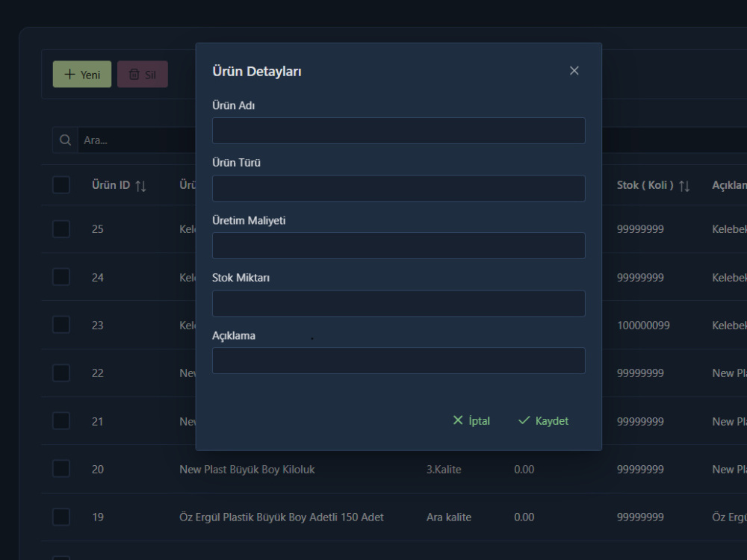This screenshot has width=747, height=560.
Task: Click the Ürün Detayları dialog title
Action: [x=257, y=72]
